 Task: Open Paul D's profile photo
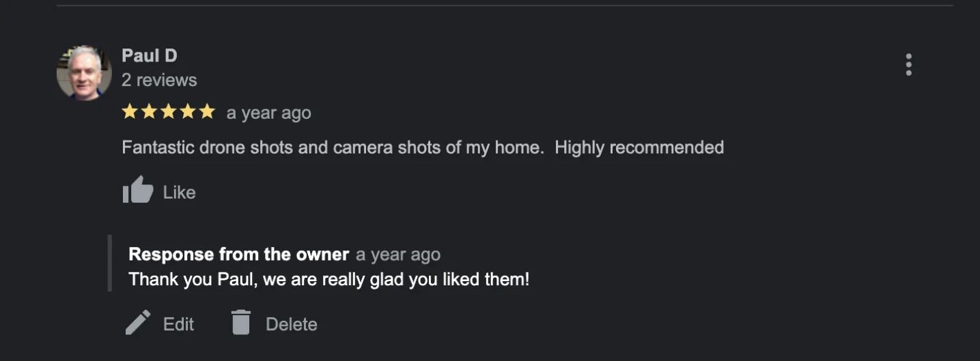pos(83,72)
